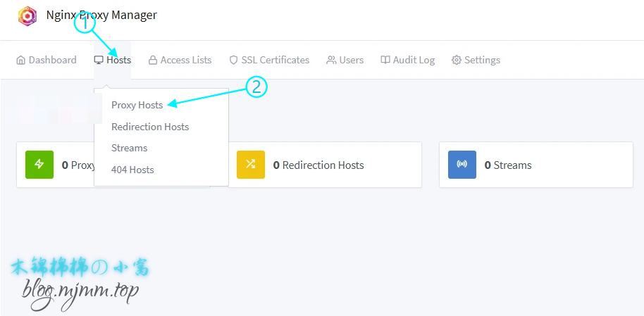Viewport: 644px width, 316px height.
Task: Go to the SSL Certificates tab
Action: (x=275, y=61)
